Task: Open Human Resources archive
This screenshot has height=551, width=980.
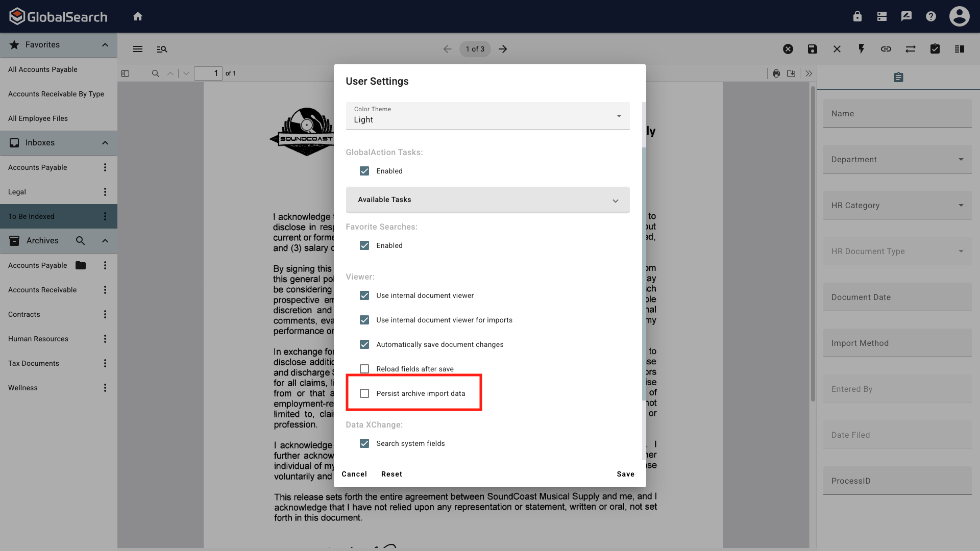Action: tap(38, 339)
